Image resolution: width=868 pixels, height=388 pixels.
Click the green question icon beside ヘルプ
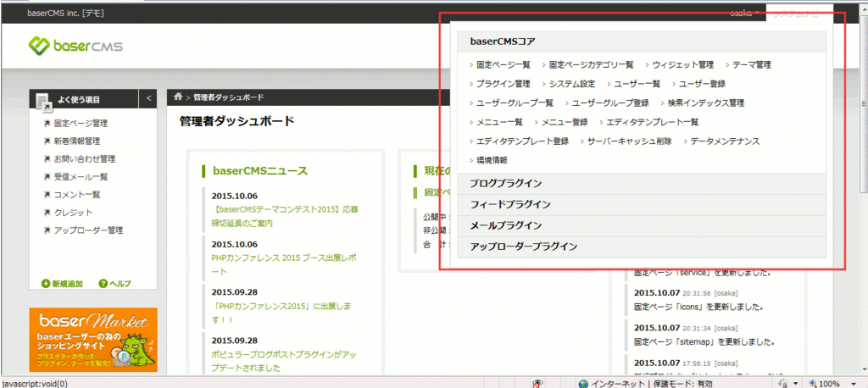103,284
